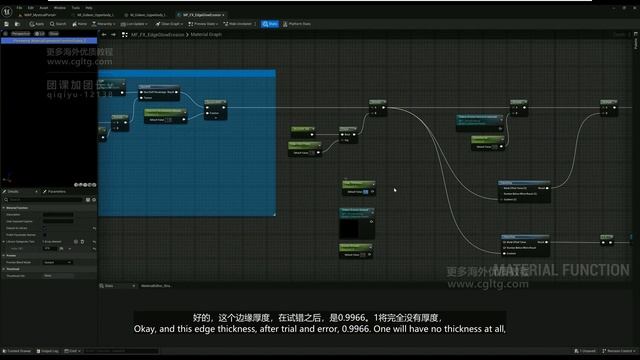Image resolution: width=640 pixels, height=360 pixels.
Task: Open the Cmd console dropdown
Action: (72, 351)
